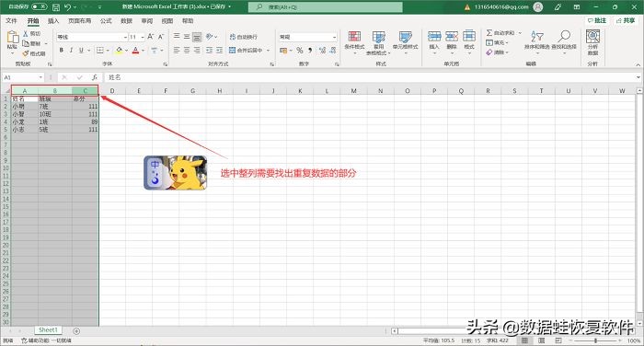Decrease font size with smaller A
644x346 pixels.
click(x=161, y=37)
